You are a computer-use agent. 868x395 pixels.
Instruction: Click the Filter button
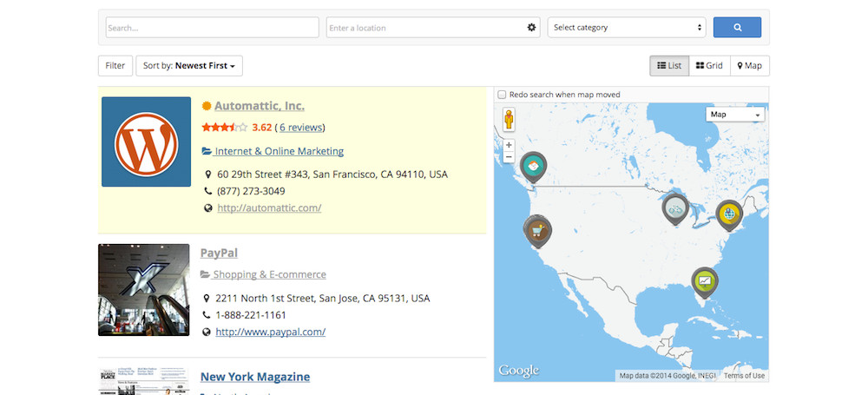click(115, 66)
